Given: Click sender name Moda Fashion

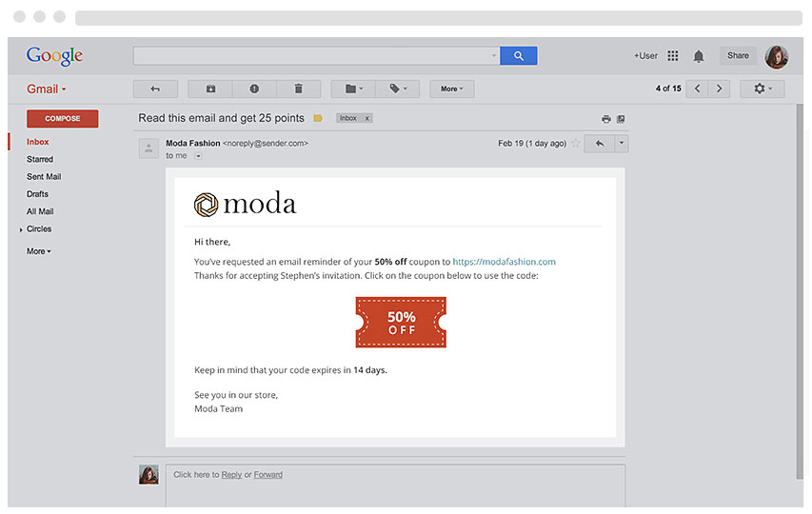Looking at the screenshot, I should click(192, 144).
